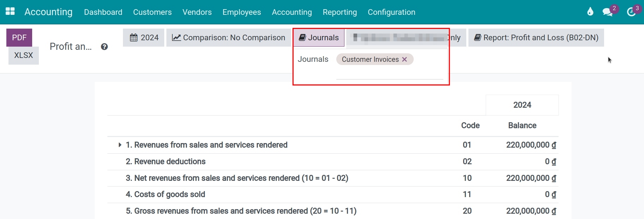The width and height of the screenshot is (644, 219).
Task: Open Comparison: No Comparison dropdown
Action: pyautogui.click(x=229, y=37)
